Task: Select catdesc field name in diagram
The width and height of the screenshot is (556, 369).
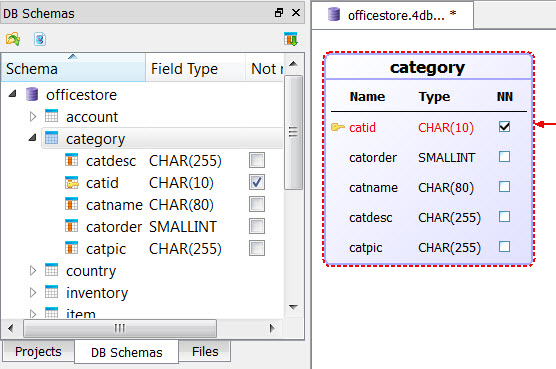Action: 371,217
